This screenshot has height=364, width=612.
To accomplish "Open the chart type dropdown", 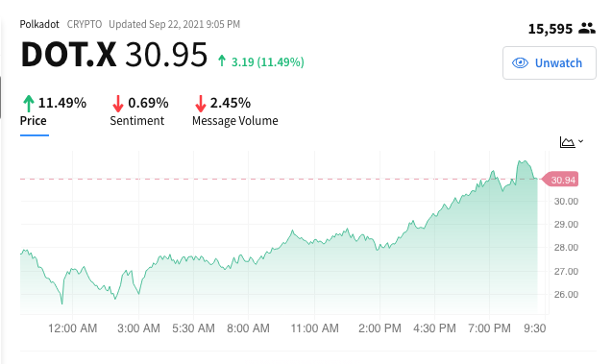I will pyautogui.click(x=572, y=141).
